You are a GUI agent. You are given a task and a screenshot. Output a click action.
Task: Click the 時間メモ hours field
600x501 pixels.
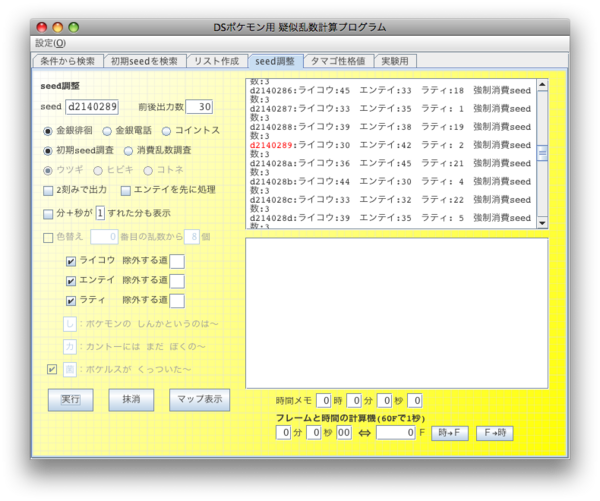coord(324,401)
